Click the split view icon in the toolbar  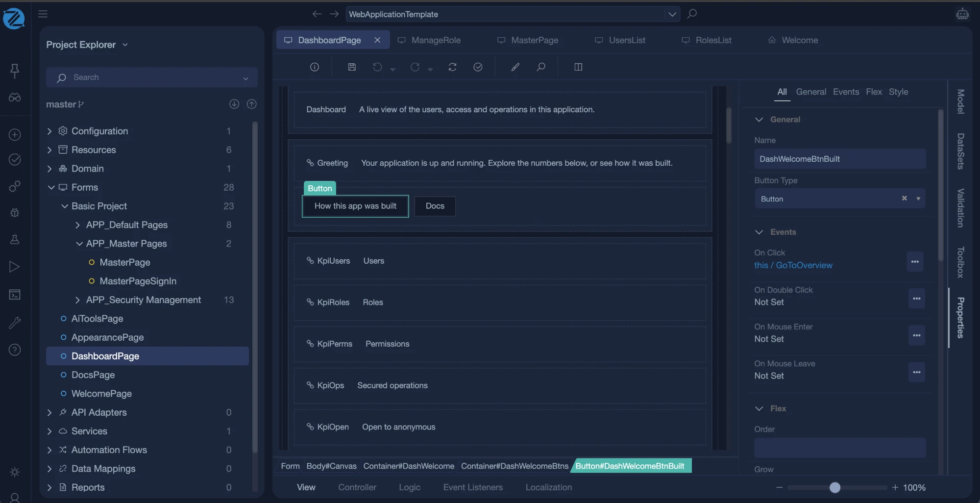click(578, 67)
